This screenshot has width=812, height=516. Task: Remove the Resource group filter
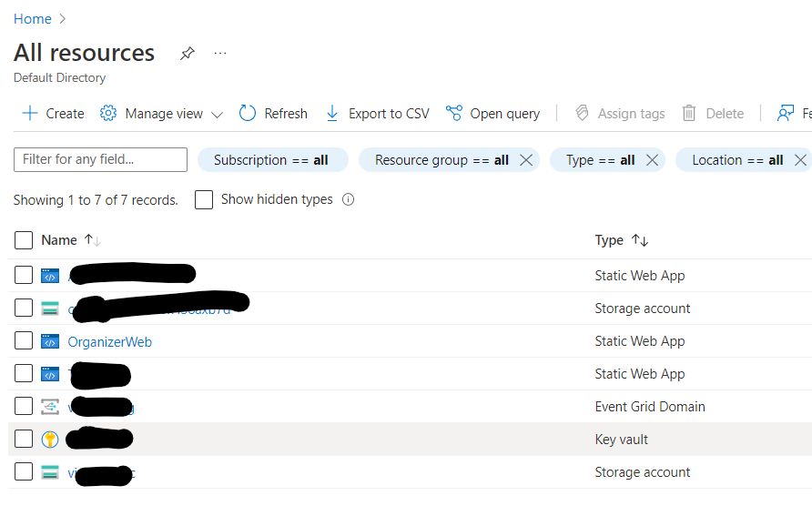tap(526, 160)
